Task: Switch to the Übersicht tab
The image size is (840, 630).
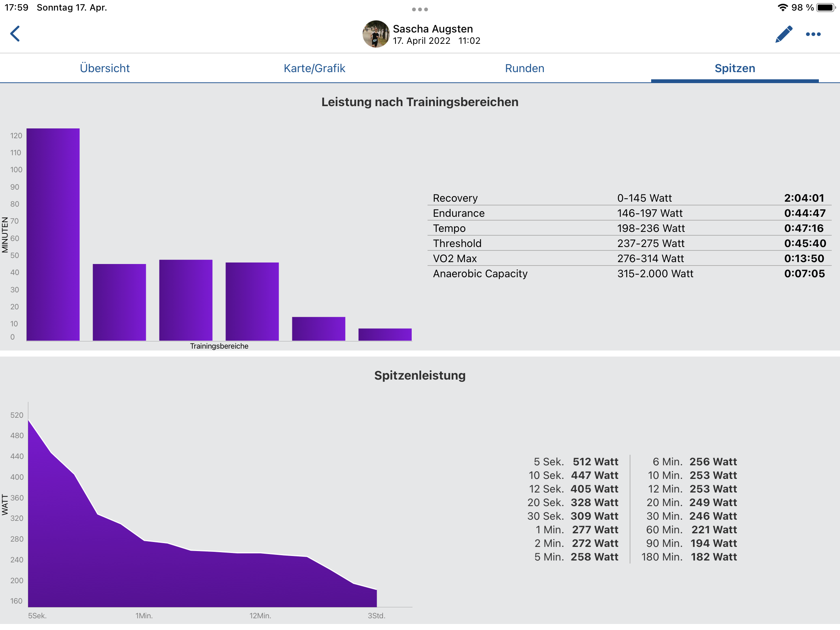Action: pyautogui.click(x=105, y=68)
